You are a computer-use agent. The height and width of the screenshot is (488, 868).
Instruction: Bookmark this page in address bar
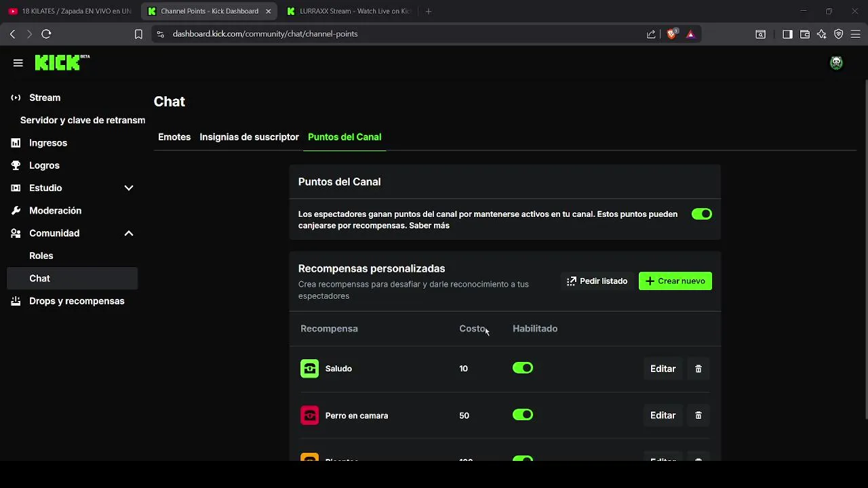(138, 34)
